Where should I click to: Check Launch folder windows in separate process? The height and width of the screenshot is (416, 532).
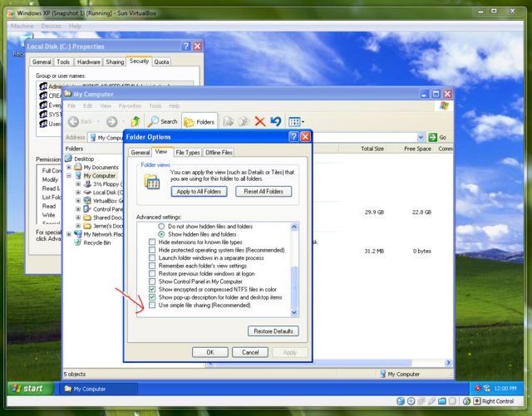coord(152,257)
